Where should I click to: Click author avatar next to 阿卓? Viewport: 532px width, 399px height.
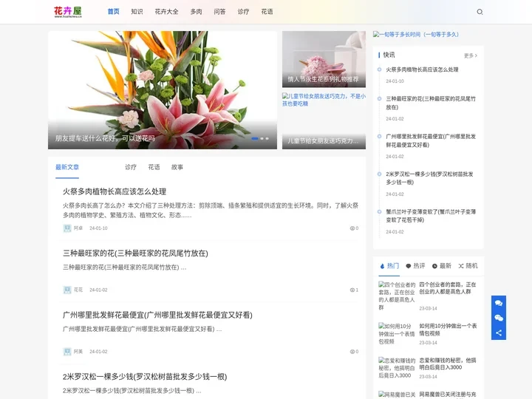click(x=67, y=228)
